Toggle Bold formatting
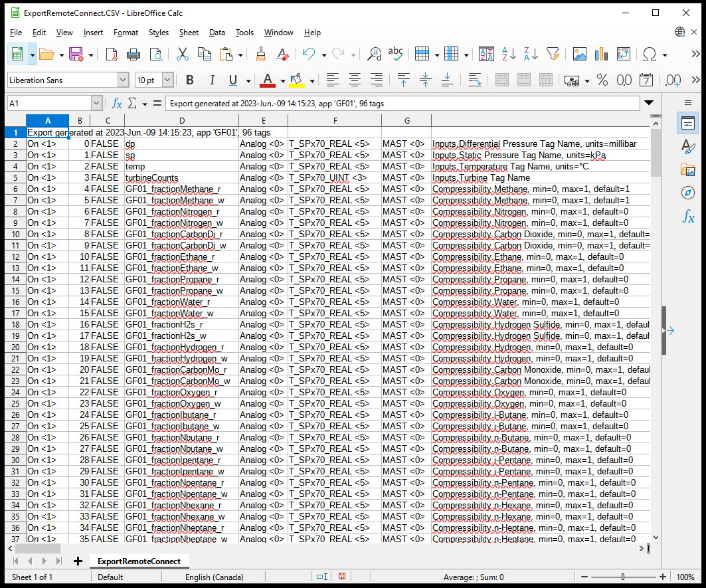 (x=190, y=80)
